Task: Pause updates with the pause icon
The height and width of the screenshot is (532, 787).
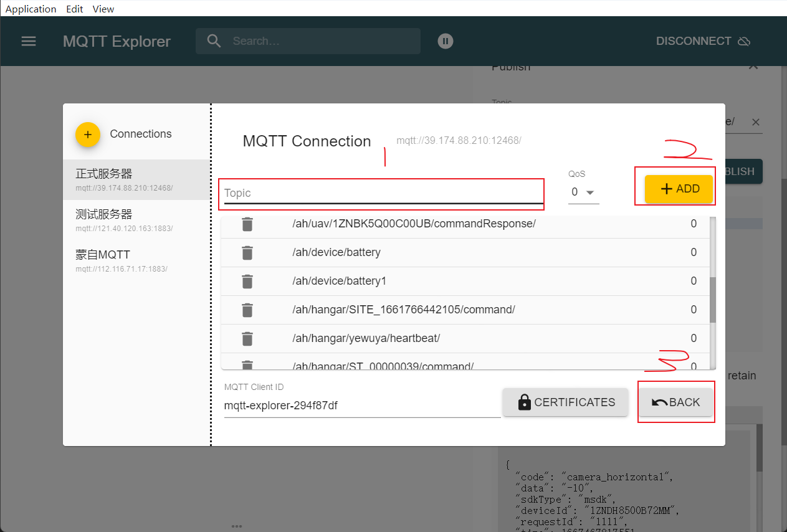Action: point(445,41)
